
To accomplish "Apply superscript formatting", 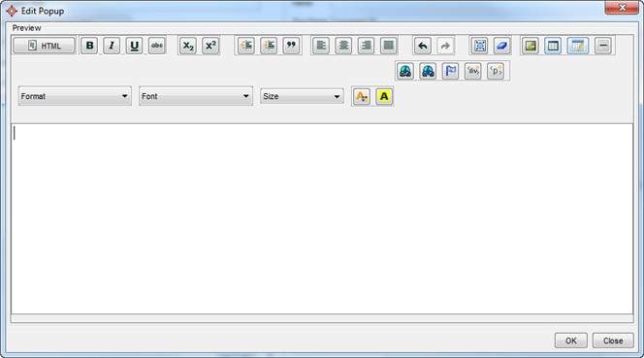I will [x=210, y=46].
